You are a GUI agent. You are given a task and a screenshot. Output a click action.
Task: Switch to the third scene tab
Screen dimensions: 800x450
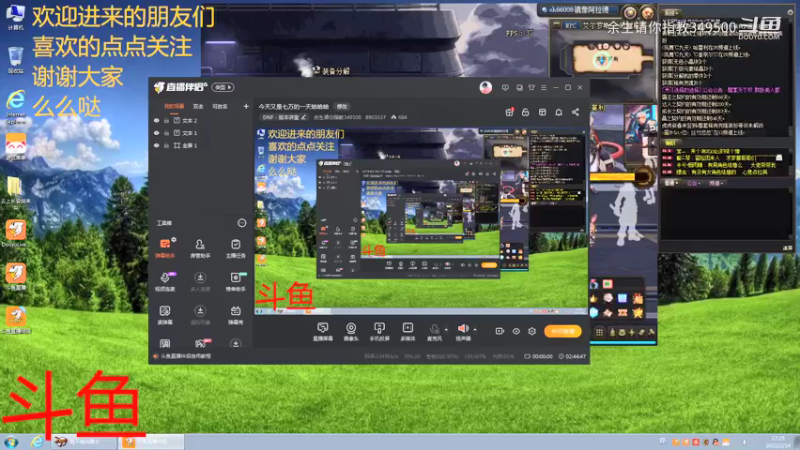(x=220, y=106)
